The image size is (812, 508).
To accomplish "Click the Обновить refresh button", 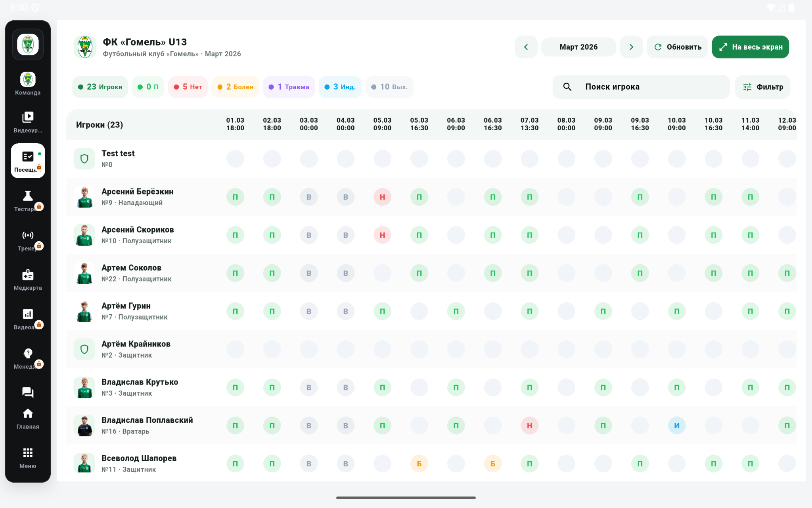I will pos(678,47).
